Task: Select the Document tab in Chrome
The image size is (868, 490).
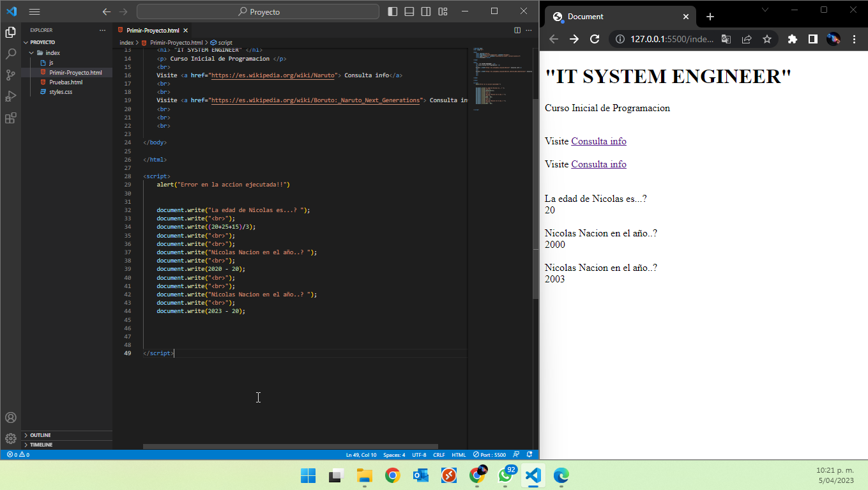Action: point(621,17)
